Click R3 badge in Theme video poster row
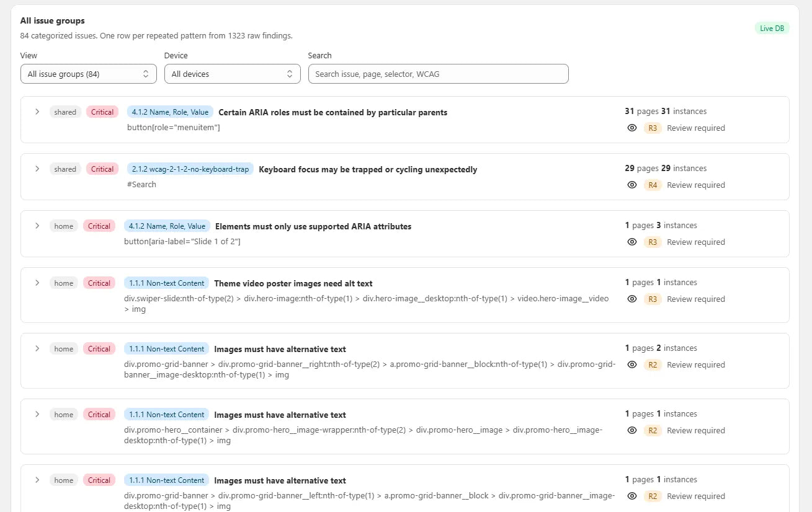This screenshot has width=812, height=512. tap(653, 299)
